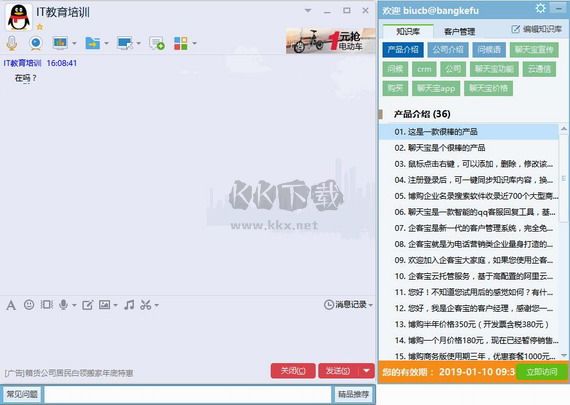Open the send options arrow next to 发送

[367, 371]
